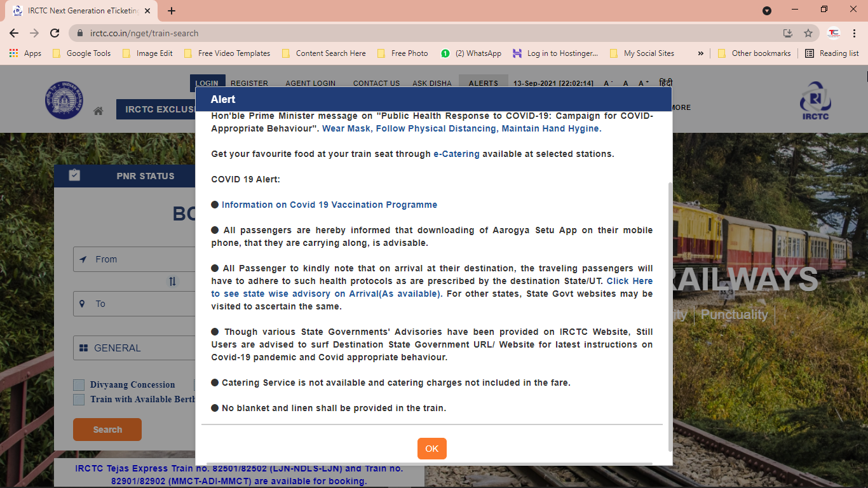Open Information on Covid 19 Vaccination Programme

(x=329, y=205)
